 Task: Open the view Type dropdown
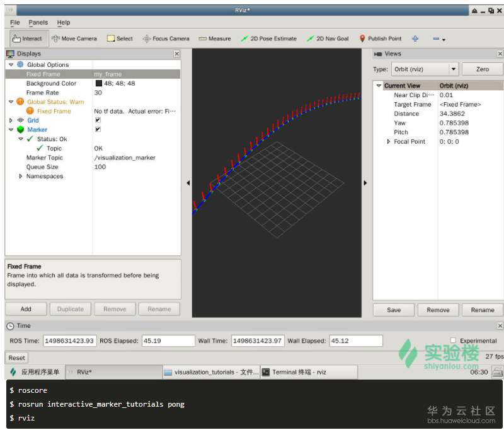pos(425,69)
